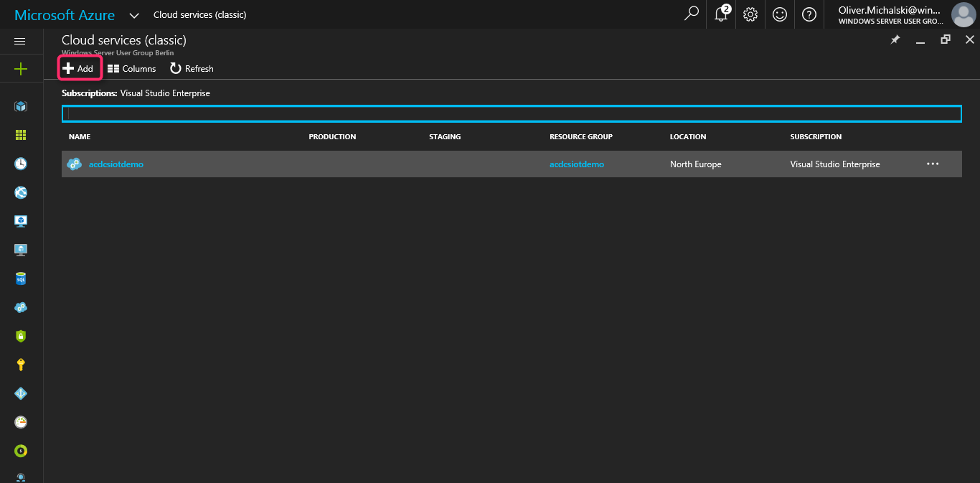Sort by the SUBSCRIPTION column header
The width and height of the screenshot is (980, 483).
pos(816,136)
